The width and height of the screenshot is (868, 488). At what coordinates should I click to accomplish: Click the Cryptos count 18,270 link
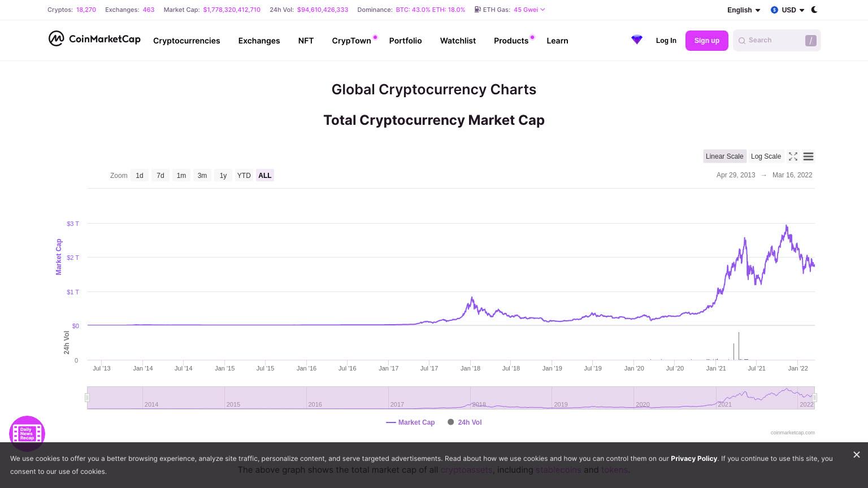pyautogui.click(x=86, y=10)
